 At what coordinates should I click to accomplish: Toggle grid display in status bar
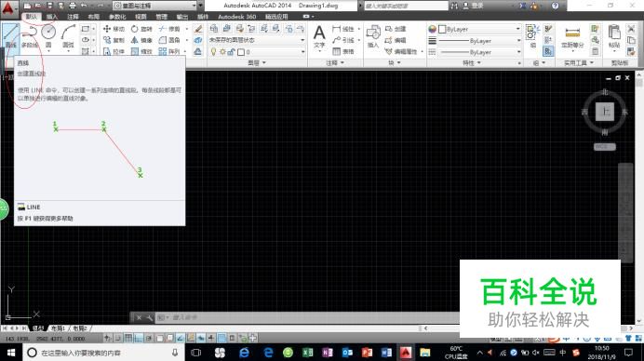(128, 338)
